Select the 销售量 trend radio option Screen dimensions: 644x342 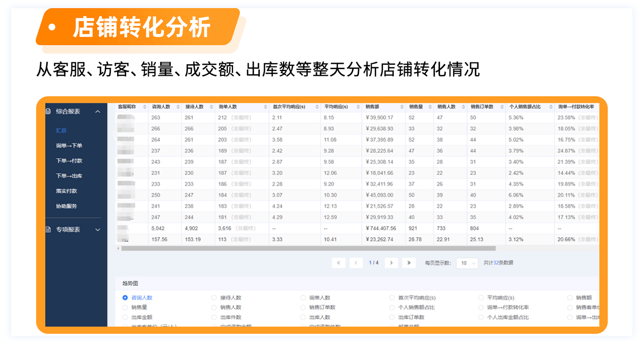125,307
